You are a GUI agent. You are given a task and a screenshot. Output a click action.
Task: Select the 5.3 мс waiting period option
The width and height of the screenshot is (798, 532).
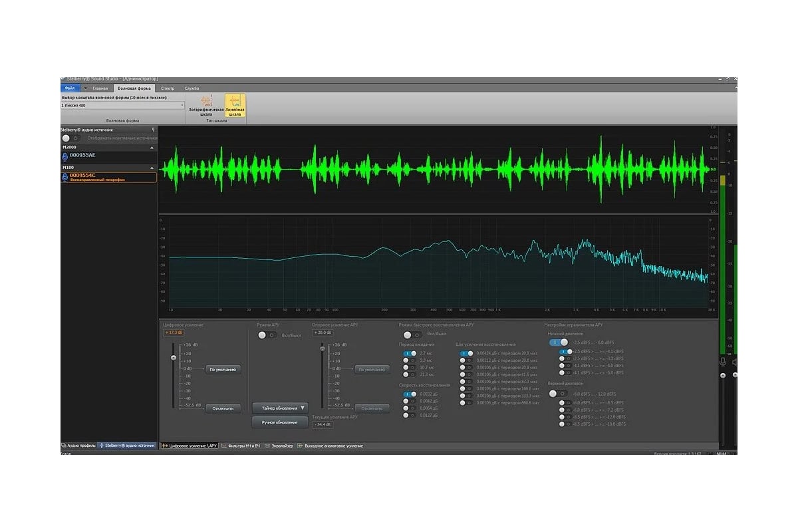click(x=409, y=360)
